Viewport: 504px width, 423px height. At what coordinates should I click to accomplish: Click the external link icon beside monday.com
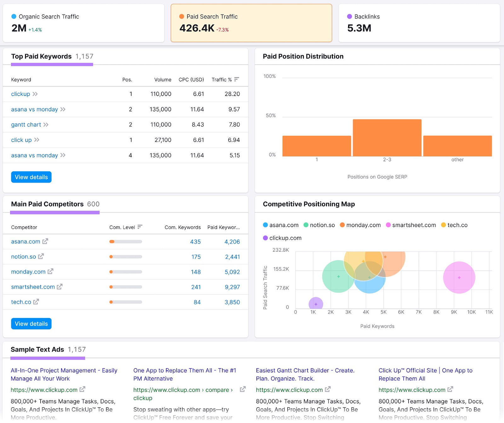tap(50, 272)
